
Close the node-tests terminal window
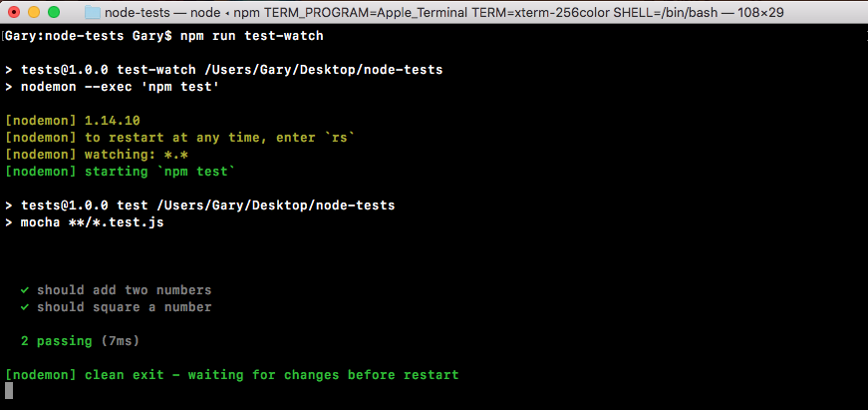point(13,13)
